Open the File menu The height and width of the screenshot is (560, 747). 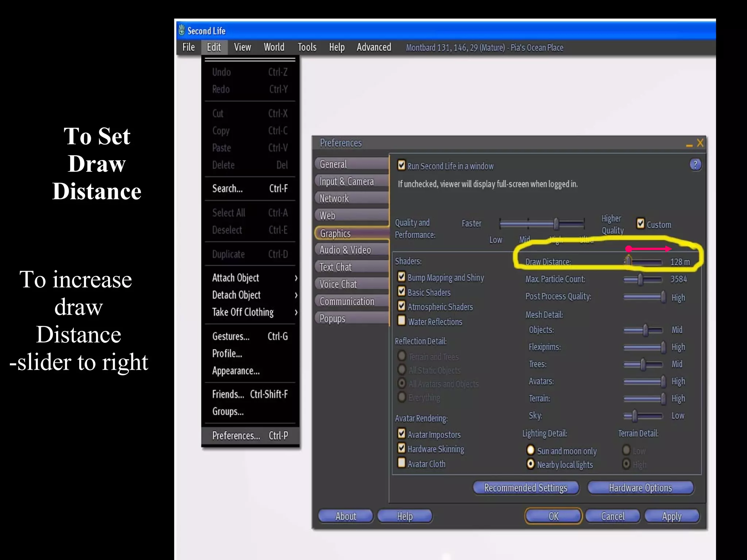pos(189,47)
